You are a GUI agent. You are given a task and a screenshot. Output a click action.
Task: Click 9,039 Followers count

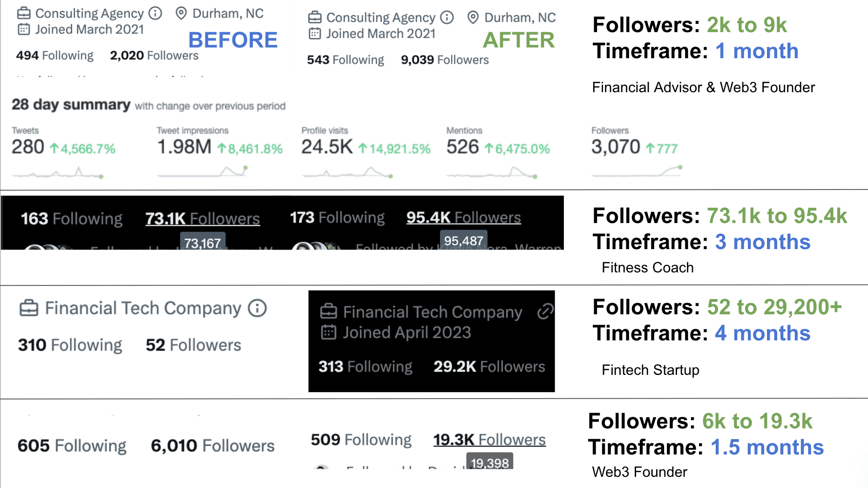(x=445, y=60)
